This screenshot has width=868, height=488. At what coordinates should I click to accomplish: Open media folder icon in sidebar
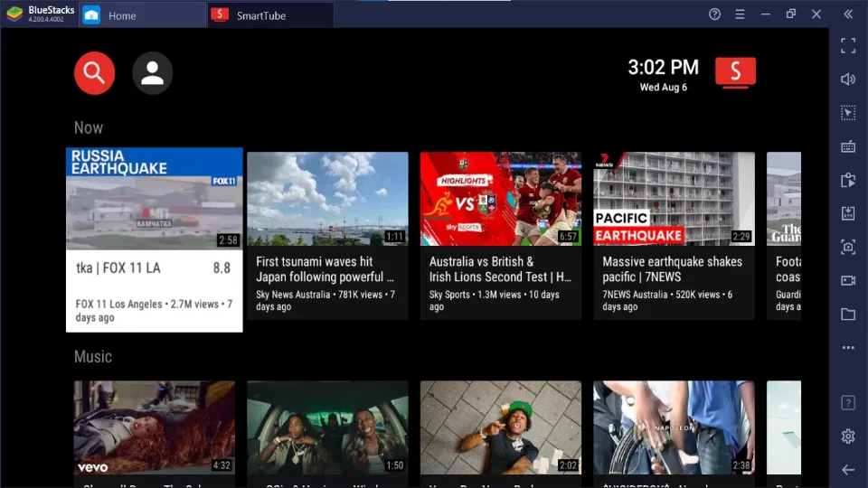coord(848,314)
